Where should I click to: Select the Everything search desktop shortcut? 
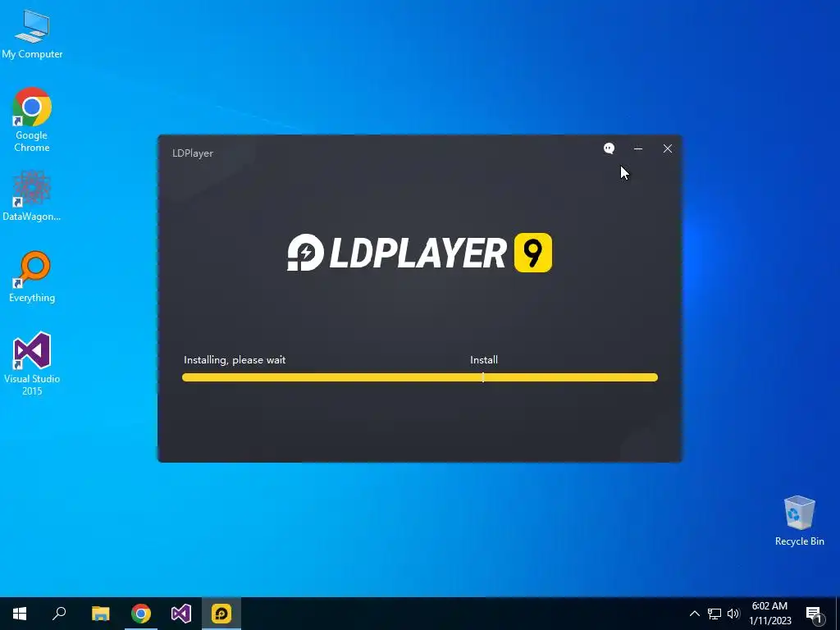(32, 277)
